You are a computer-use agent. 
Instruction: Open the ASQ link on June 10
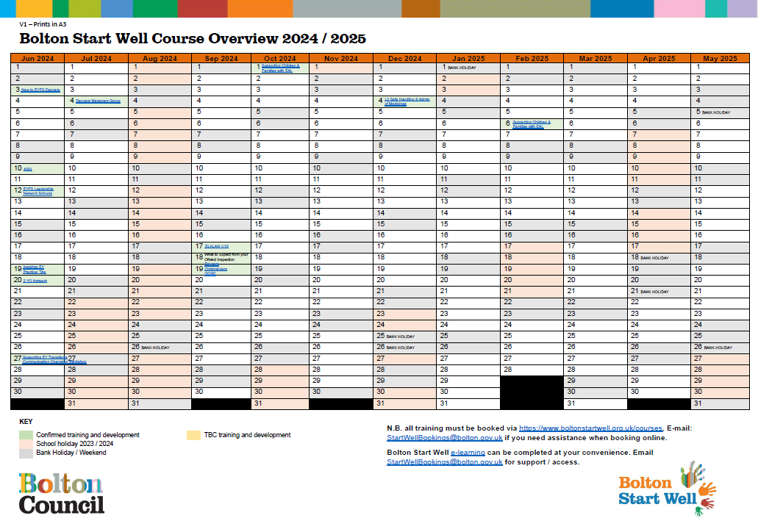(x=27, y=169)
